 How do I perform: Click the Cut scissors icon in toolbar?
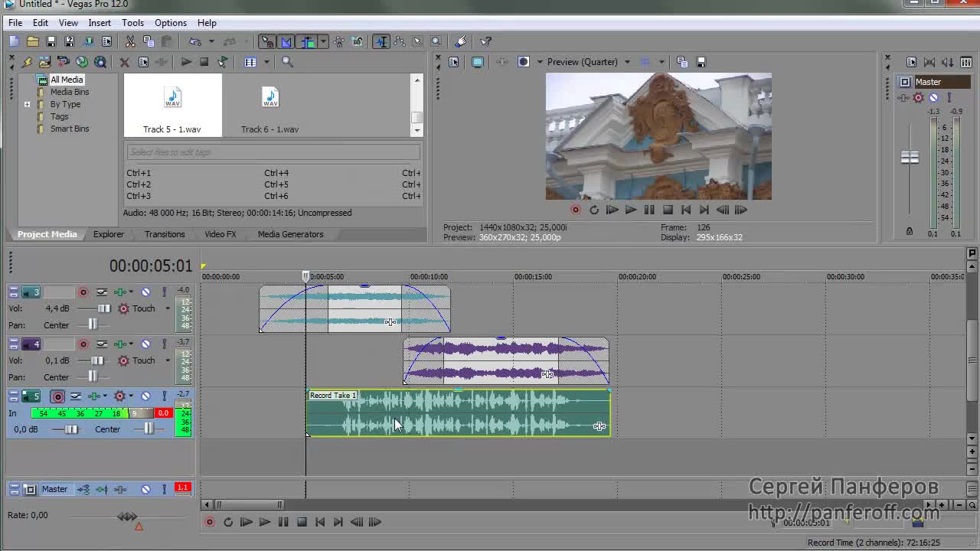click(130, 42)
